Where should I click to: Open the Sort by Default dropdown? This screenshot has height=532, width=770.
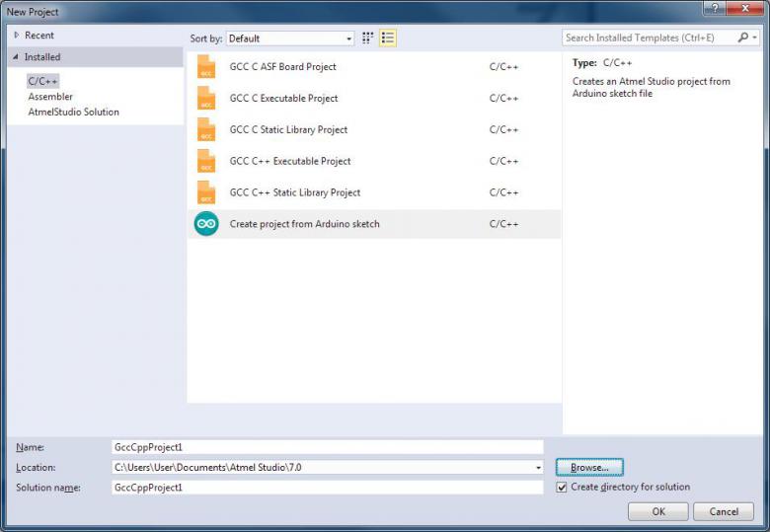[290, 38]
